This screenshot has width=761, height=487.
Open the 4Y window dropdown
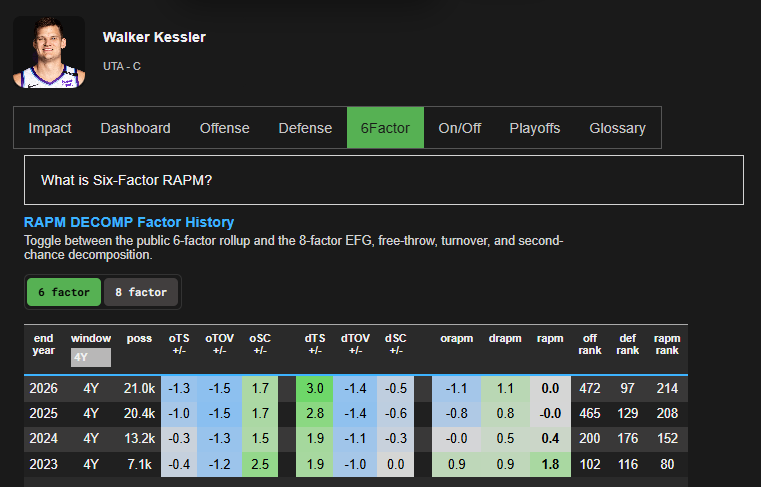coord(91,357)
